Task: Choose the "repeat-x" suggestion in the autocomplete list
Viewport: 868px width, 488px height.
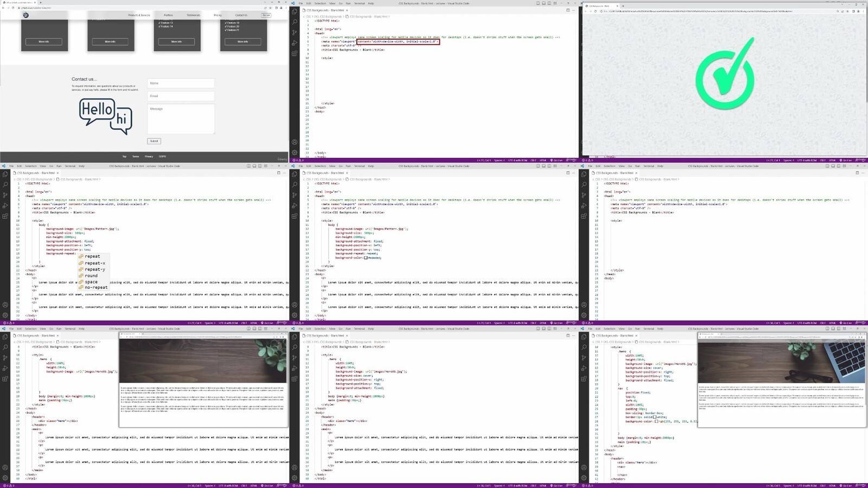Action: tap(94, 263)
